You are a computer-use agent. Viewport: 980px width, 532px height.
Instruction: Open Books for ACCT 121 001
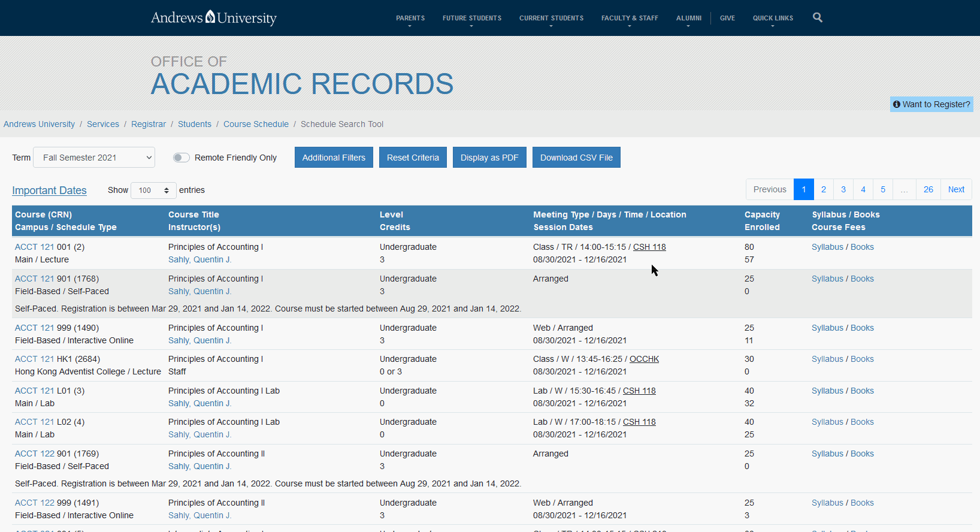(x=862, y=247)
